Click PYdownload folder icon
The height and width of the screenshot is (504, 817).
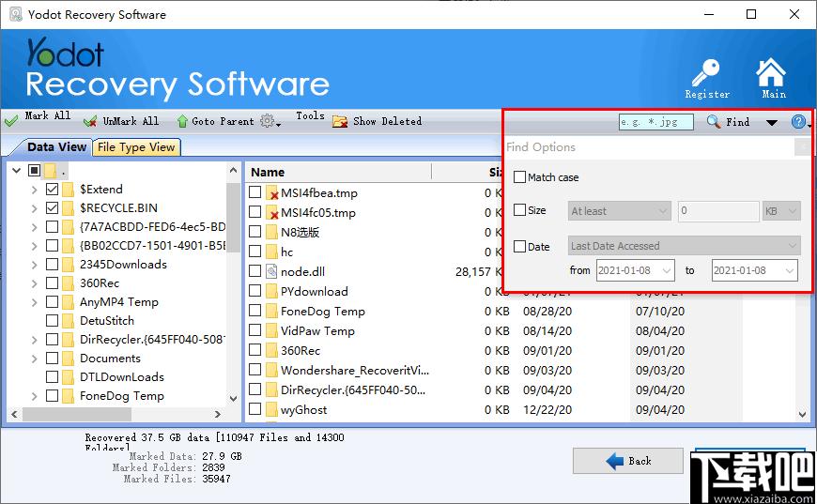271,291
